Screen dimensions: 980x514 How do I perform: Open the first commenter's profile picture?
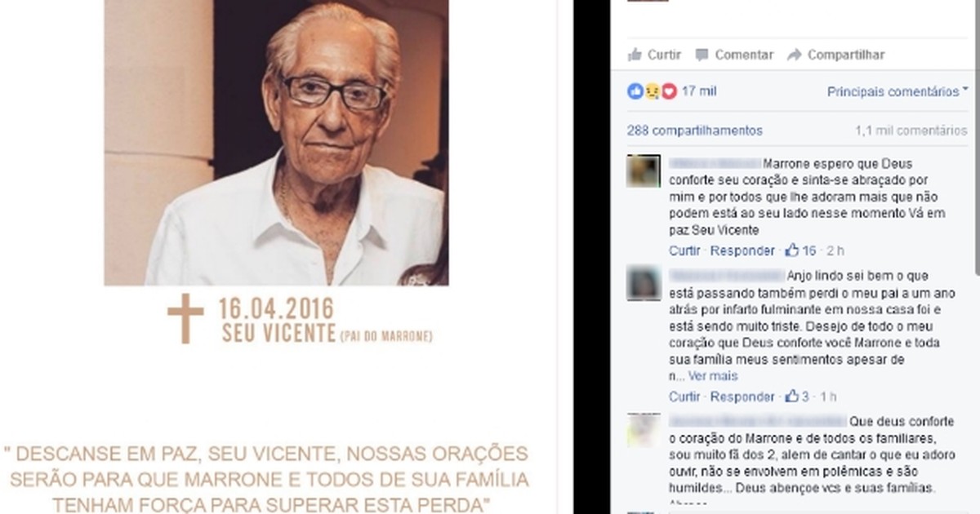pos(644,171)
